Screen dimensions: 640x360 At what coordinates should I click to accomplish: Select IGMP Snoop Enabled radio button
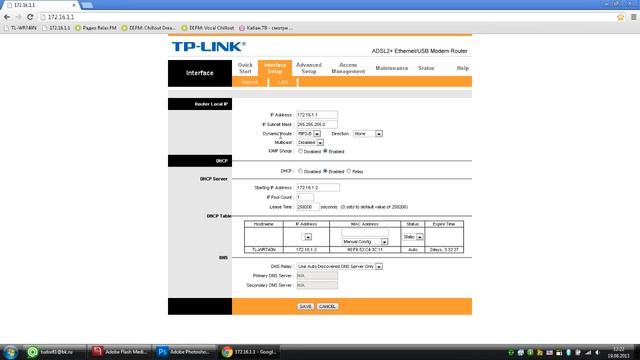point(325,151)
